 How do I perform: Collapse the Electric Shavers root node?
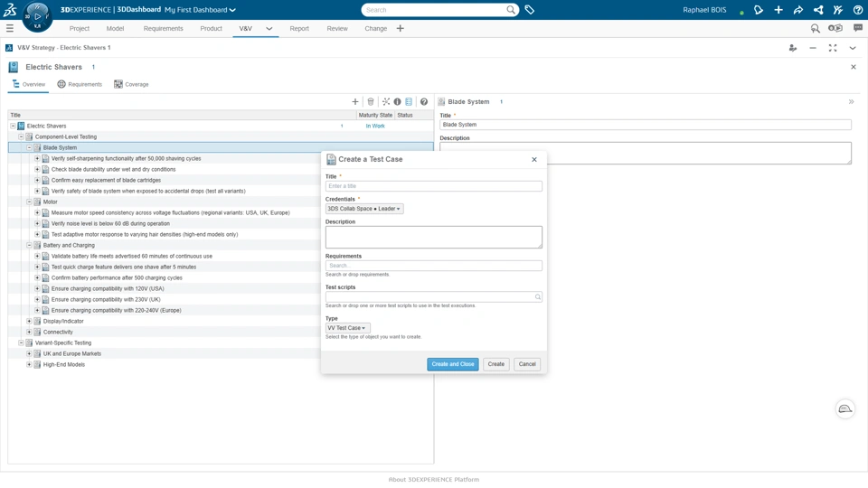(13, 127)
